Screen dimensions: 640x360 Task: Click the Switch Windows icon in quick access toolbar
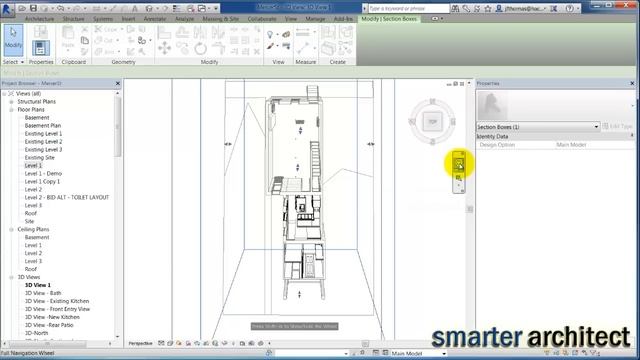coord(202,8)
